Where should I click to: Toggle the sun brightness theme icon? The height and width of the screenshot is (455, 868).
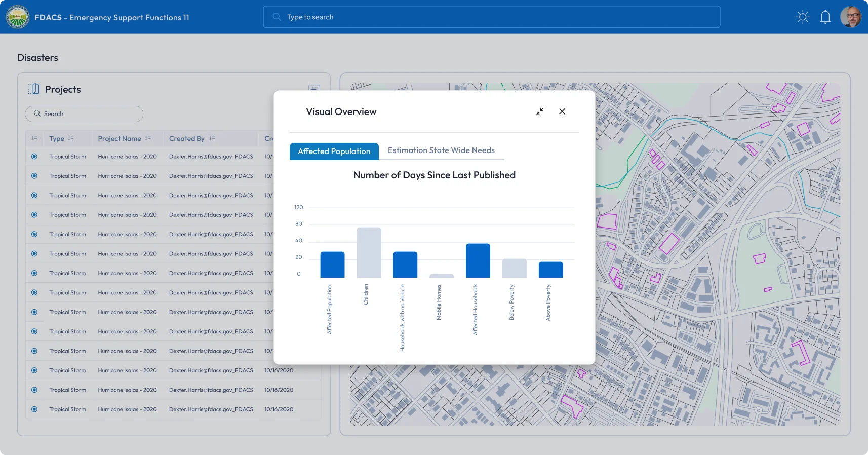[802, 17]
